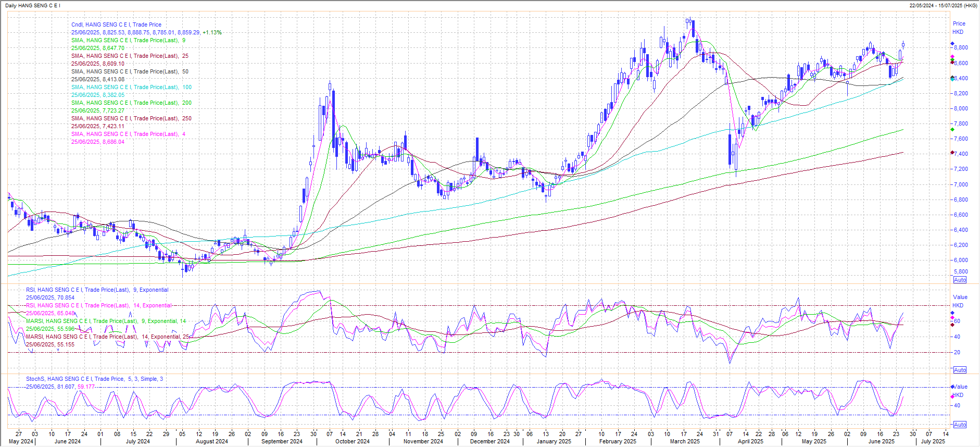
Task: Select the 'Cndl, HANG SENG C E I, Trade Price' legend
Action: [116, 24]
